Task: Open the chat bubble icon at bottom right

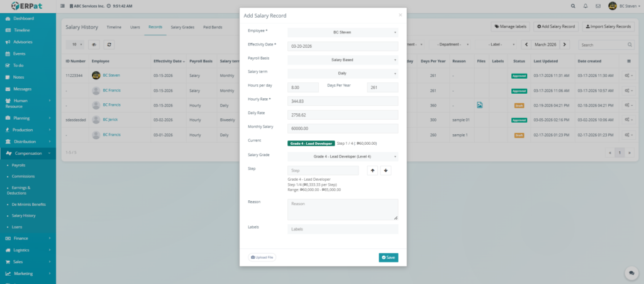Action: [x=630, y=273]
